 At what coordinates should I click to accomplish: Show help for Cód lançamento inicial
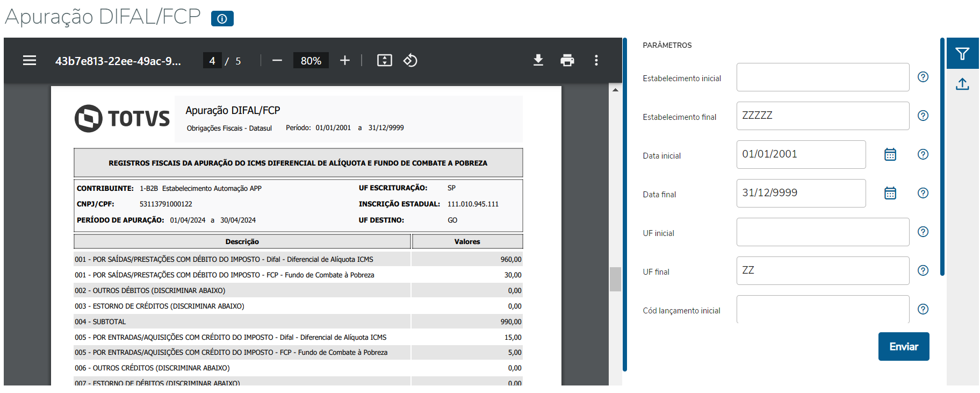(x=923, y=309)
